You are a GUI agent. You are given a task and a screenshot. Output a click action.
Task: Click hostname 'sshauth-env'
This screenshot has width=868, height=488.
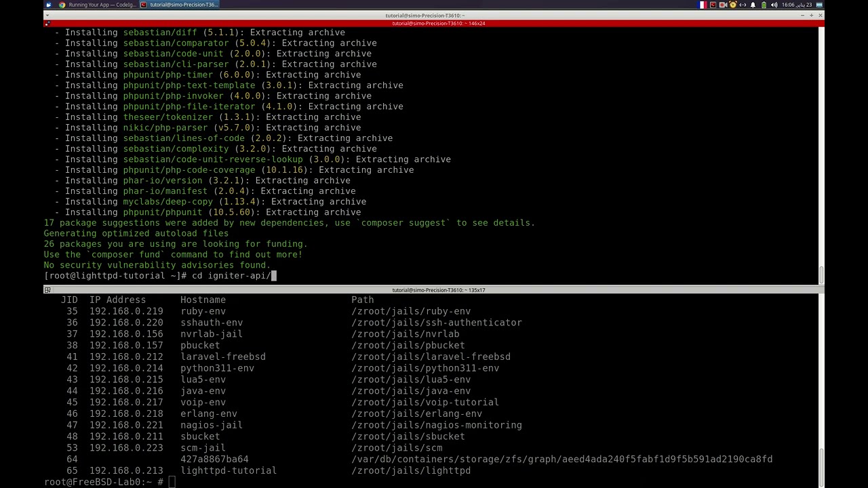click(x=212, y=323)
